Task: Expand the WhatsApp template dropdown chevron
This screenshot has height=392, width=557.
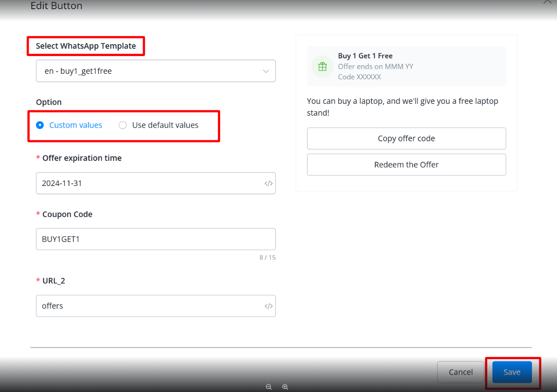Action: tap(266, 71)
